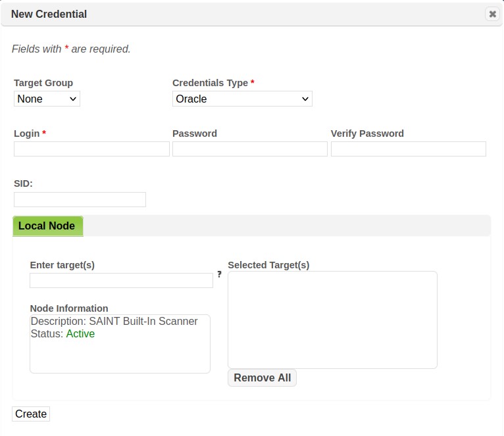Viewport: 504px width, 436px height.
Task: Focus the Enter target(s) input
Action: click(121, 281)
